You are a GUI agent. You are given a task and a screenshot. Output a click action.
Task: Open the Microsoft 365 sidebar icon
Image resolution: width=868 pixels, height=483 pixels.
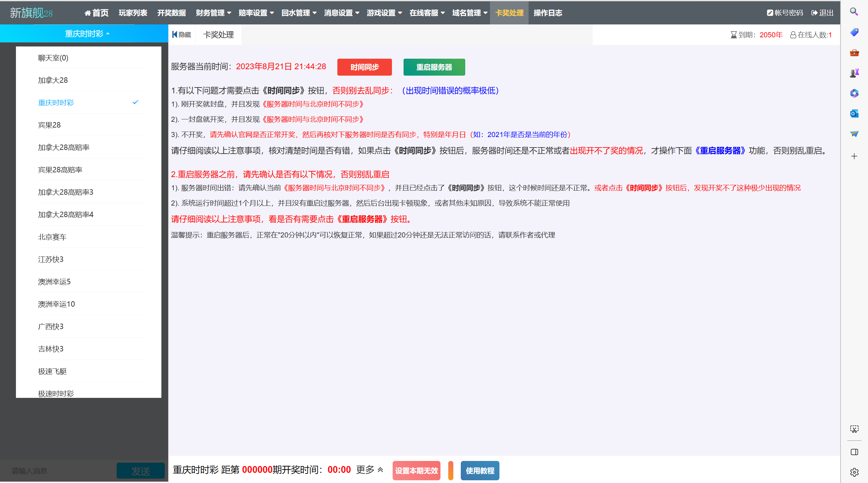point(854,93)
